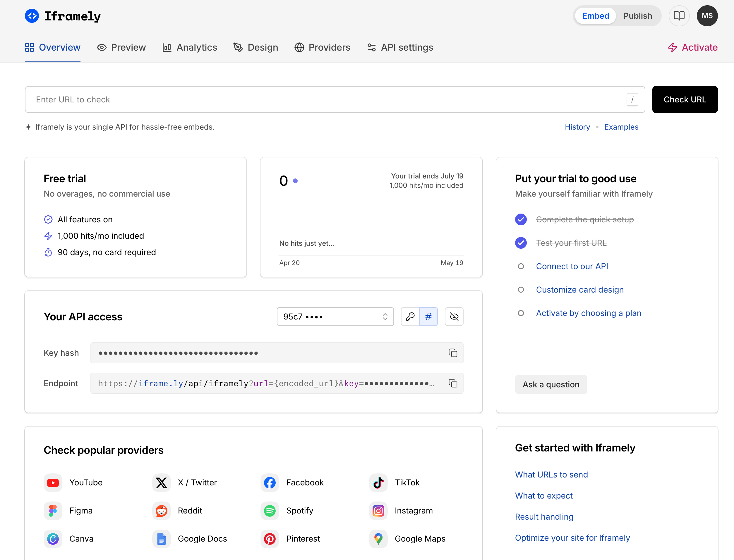This screenshot has width=734, height=560.
Task: Click the YouTube provider icon
Action: 53,482
